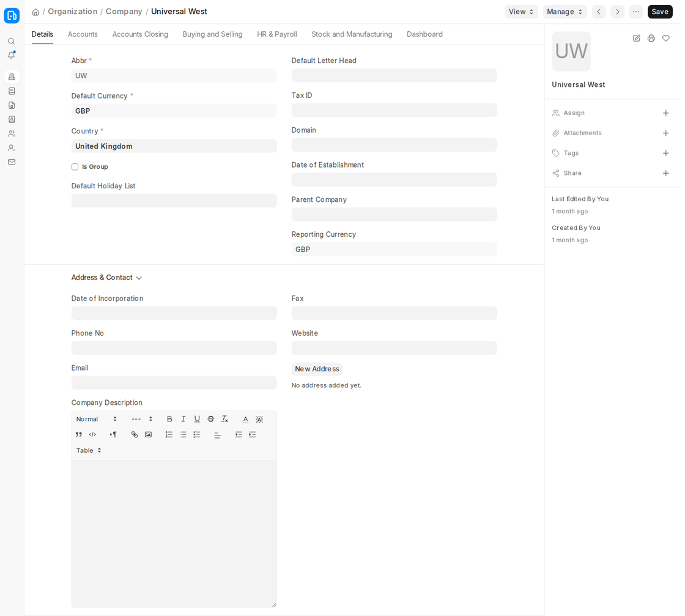Add an assignment with Assign plus
This screenshot has width=685, height=616.
[x=666, y=113]
